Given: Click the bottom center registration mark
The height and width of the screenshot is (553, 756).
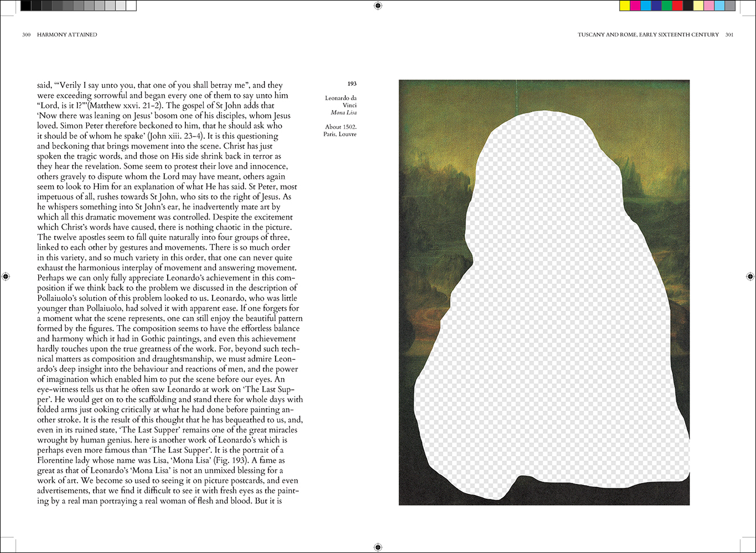Looking at the screenshot, I should click(378, 547).
